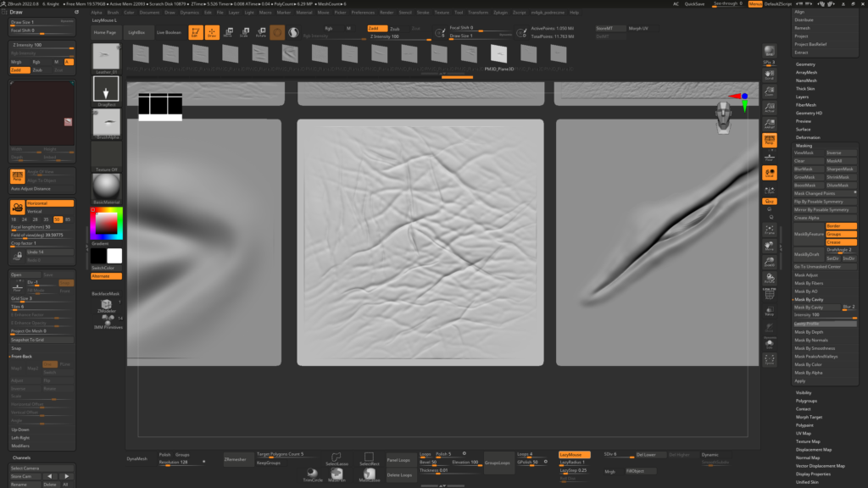Viewport: 868px width, 488px height.
Task: Expand the Polygroups subpalette
Action: (807, 401)
